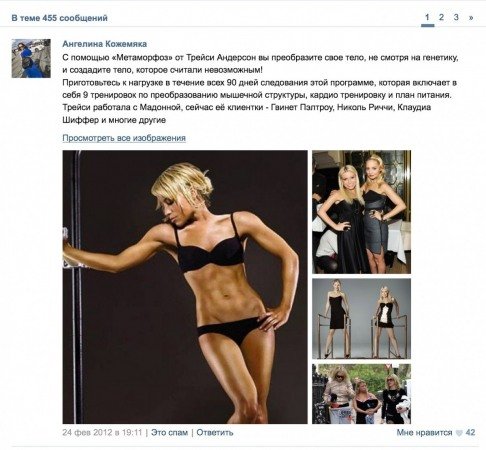
Task: Click Мне нравится like label
Action: (x=424, y=433)
